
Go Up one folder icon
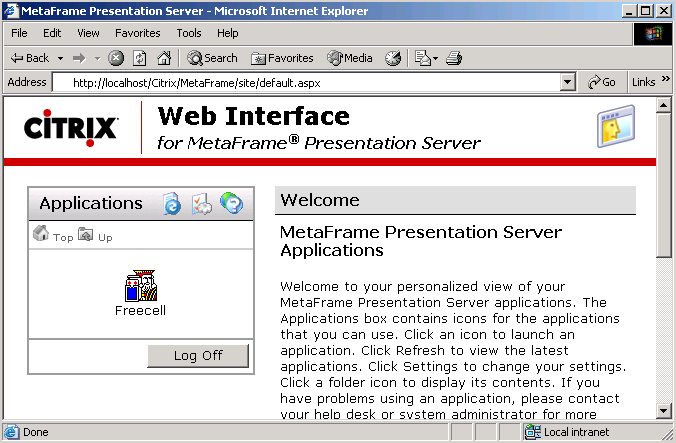point(85,234)
